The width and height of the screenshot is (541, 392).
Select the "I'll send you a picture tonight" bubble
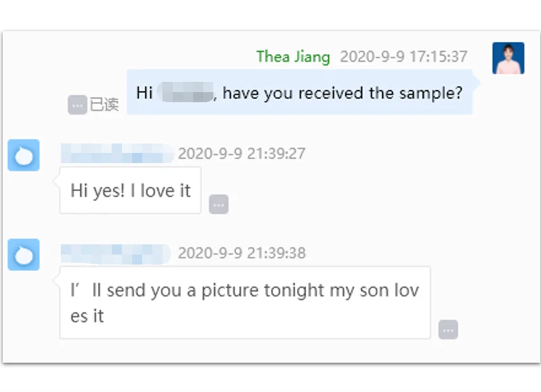pyautogui.click(x=244, y=303)
